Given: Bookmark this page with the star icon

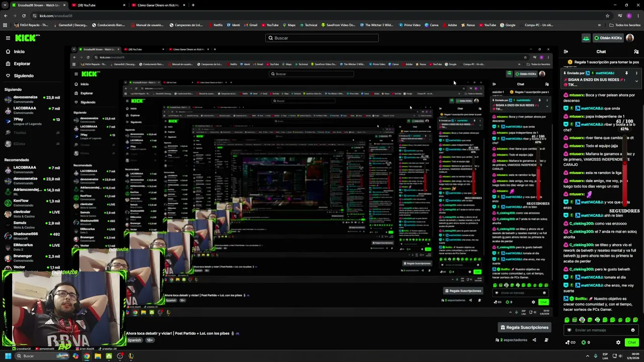Looking at the screenshot, I should (x=607, y=16).
